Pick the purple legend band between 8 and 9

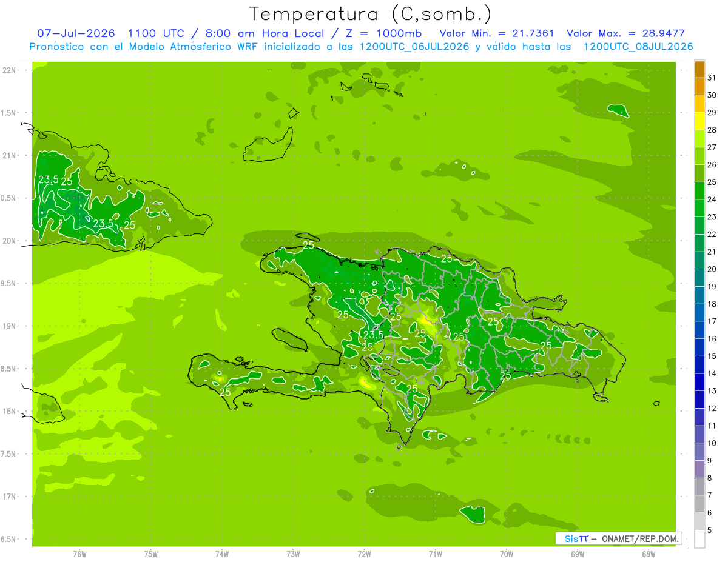(x=699, y=469)
